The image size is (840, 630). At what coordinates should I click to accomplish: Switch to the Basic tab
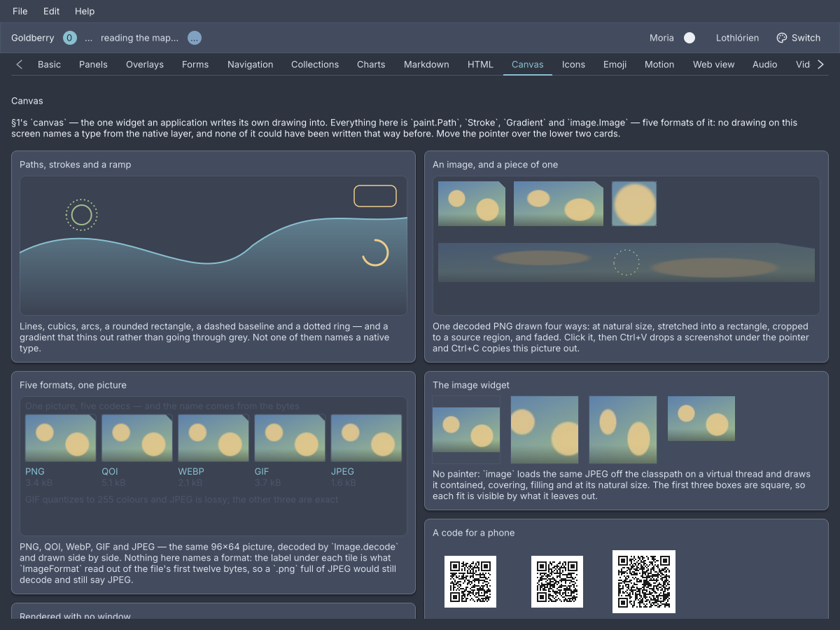49,64
